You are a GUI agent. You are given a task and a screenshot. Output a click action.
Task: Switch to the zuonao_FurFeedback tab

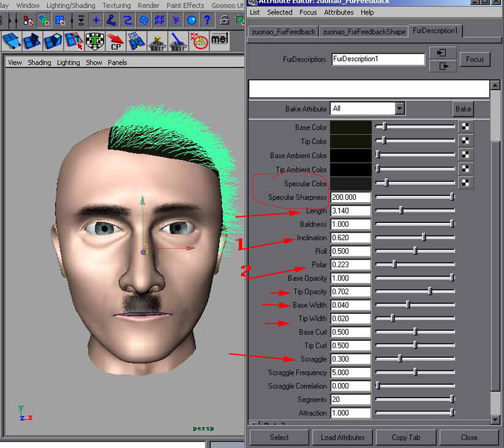point(283,32)
